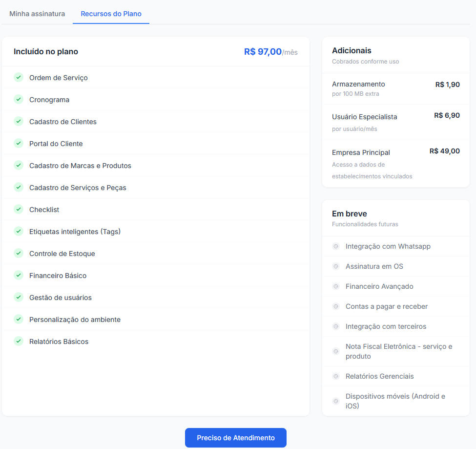Screen dimensions: 476x449
Task: Click the clock icon beside Assinatura em OS
Action: (x=336, y=266)
